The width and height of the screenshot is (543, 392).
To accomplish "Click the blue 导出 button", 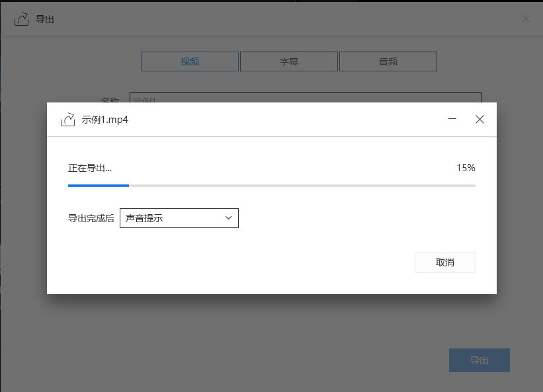I will click(479, 360).
